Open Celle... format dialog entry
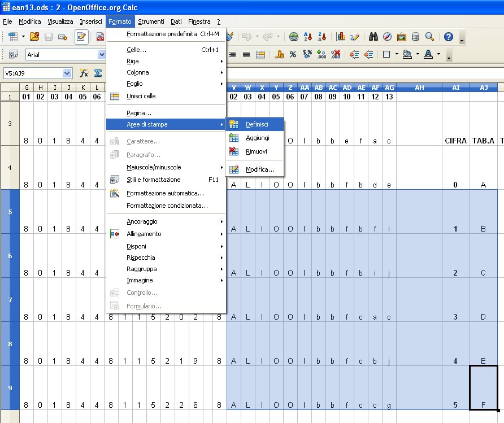This screenshot has height=423, width=504. (166, 50)
